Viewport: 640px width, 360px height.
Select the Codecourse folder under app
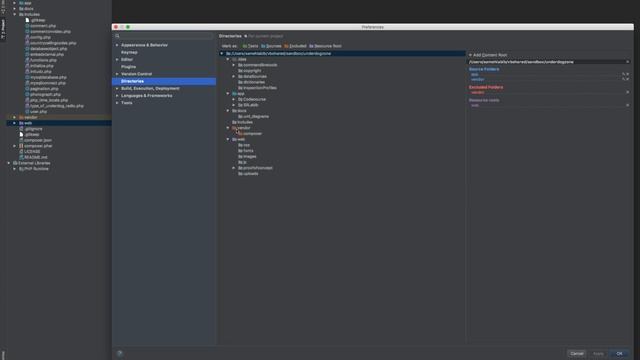point(252,100)
